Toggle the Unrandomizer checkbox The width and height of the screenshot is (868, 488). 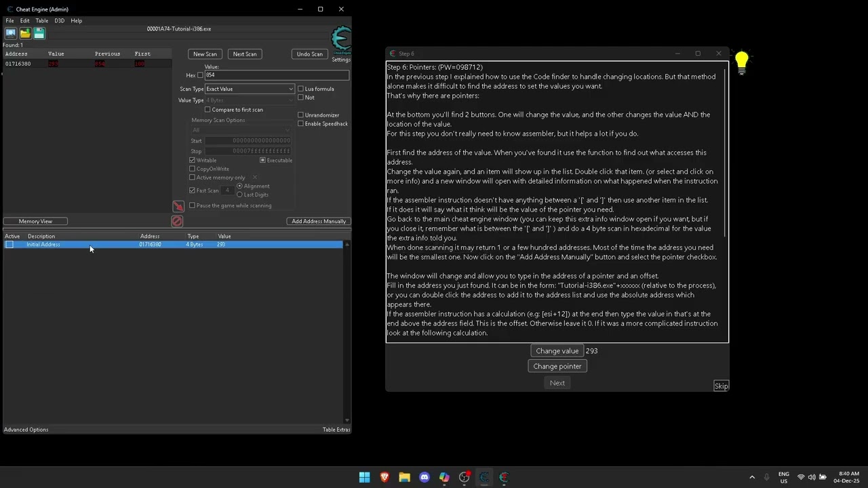[301, 115]
